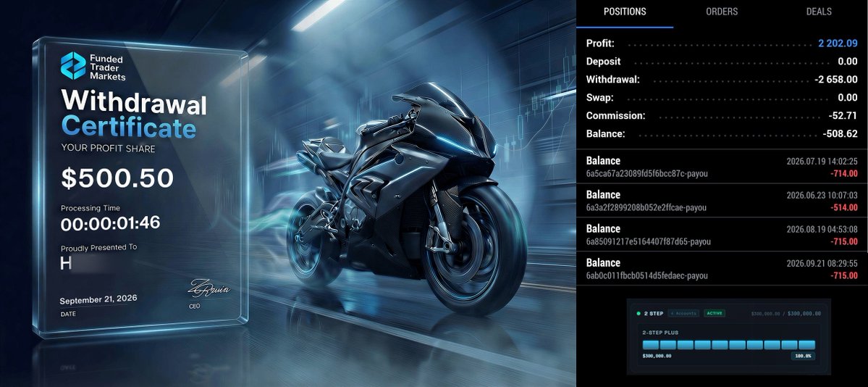Screen dimensions: 868x387
Task: Select the -714.00 payout amount
Action: (x=844, y=173)
